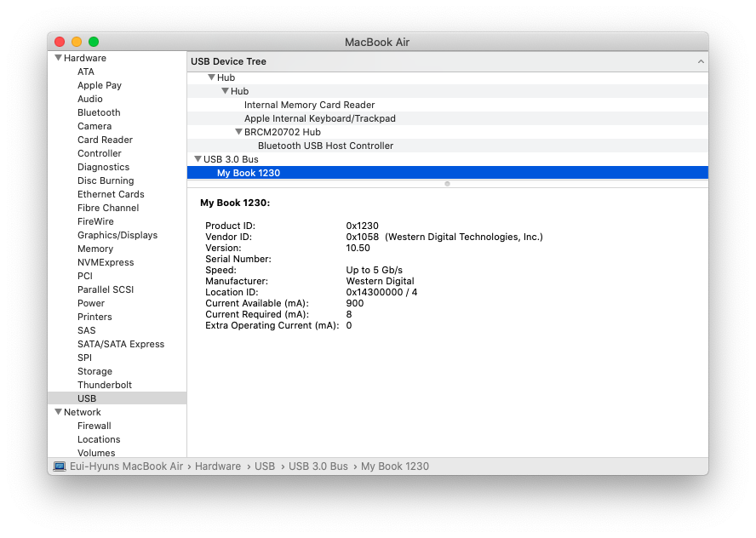The height and width of the screenshot is (538, 756).
Task: Click My Book 1230 in path bar
Action: (395, 466)
